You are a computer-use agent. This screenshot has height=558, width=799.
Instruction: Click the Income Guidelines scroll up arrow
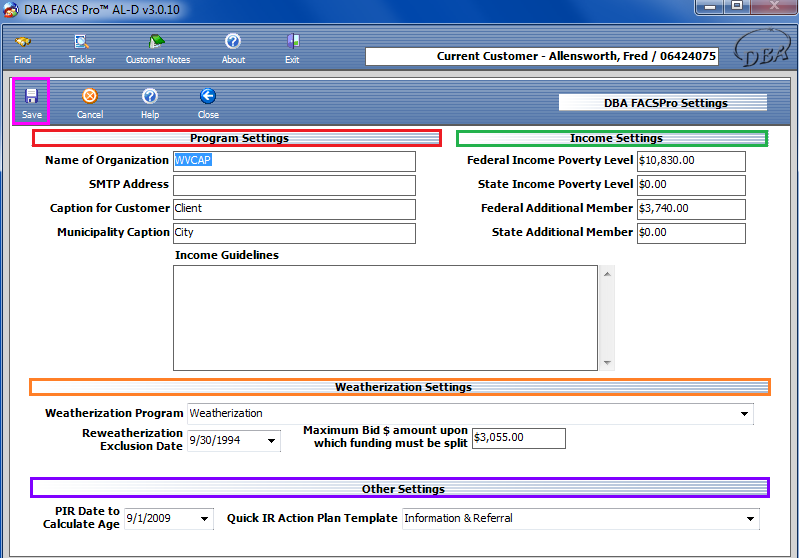607,274
